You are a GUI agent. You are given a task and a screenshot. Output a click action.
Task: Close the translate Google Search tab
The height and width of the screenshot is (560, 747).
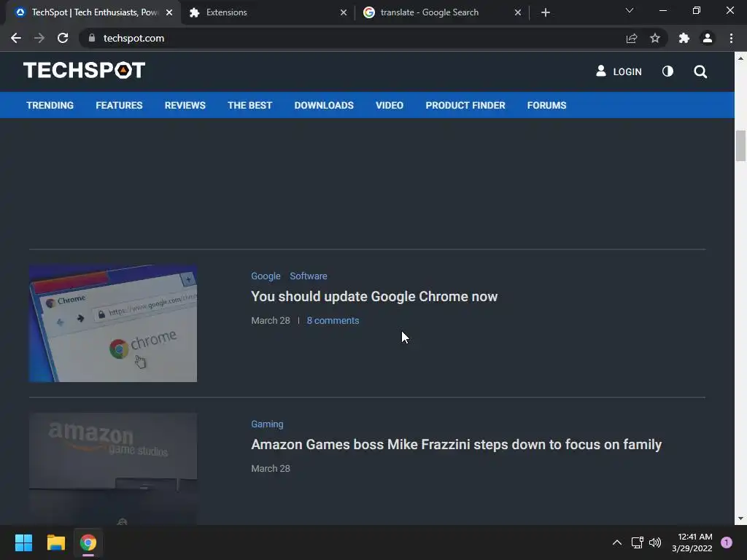518,12
